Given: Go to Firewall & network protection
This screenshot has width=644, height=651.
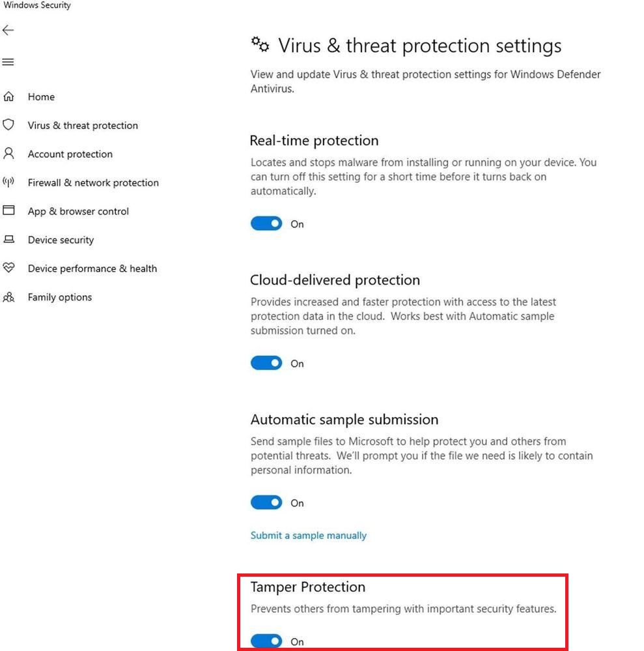Looking at the screenshot, I should pos(93,183).
